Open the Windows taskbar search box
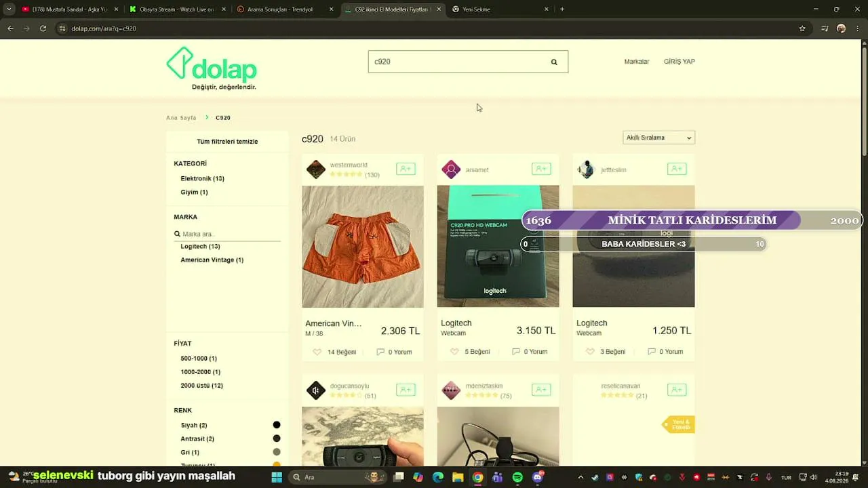Viewport: 868px width, 488px height. (x=337, y=477)
